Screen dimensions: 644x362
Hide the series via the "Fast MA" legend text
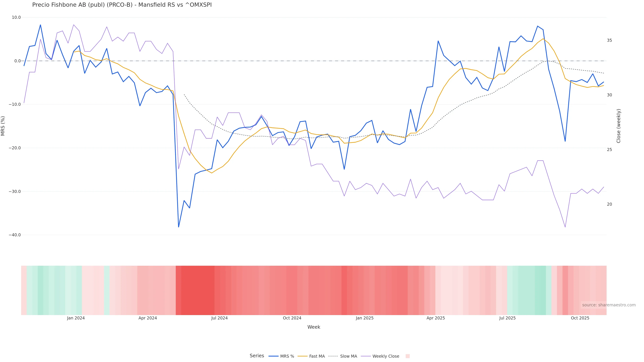click(x=317, y=356)
